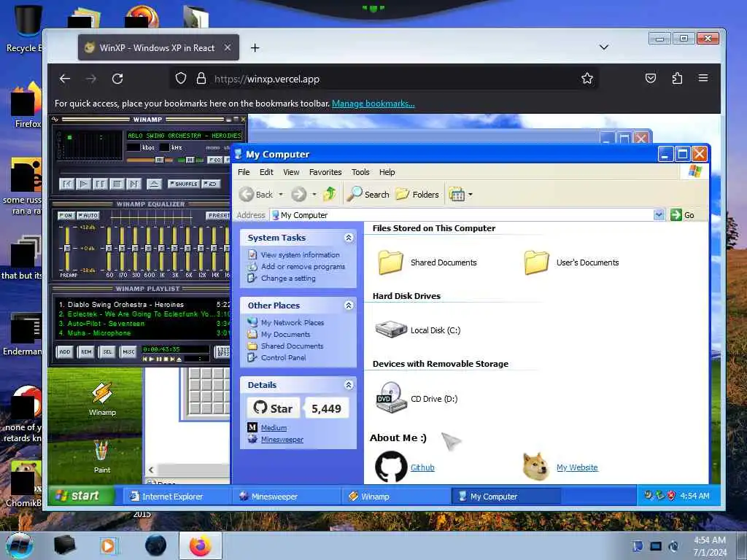The height and width of the screenshot is (560, 747).
Task: Toggle Winamp repeat mode
Action: click(x=211, y=183)
